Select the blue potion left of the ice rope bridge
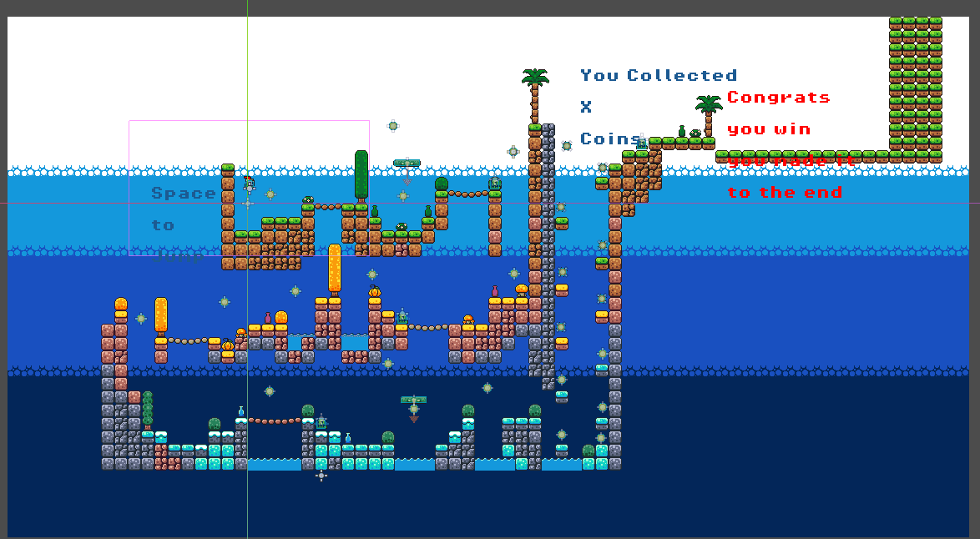Screen dimensions: 980x539 click(241, 411)
